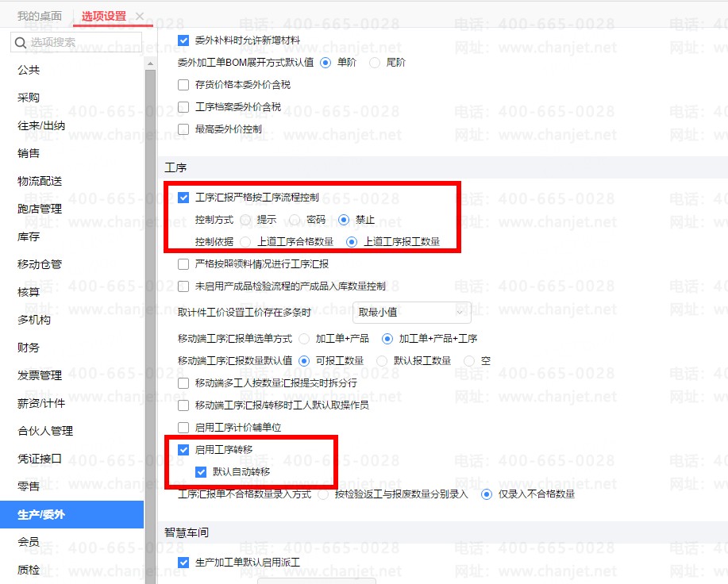This screenshot has width=728, height=584.
Task: Open the 跑店管理 options category
Action: tap(40, 209)
